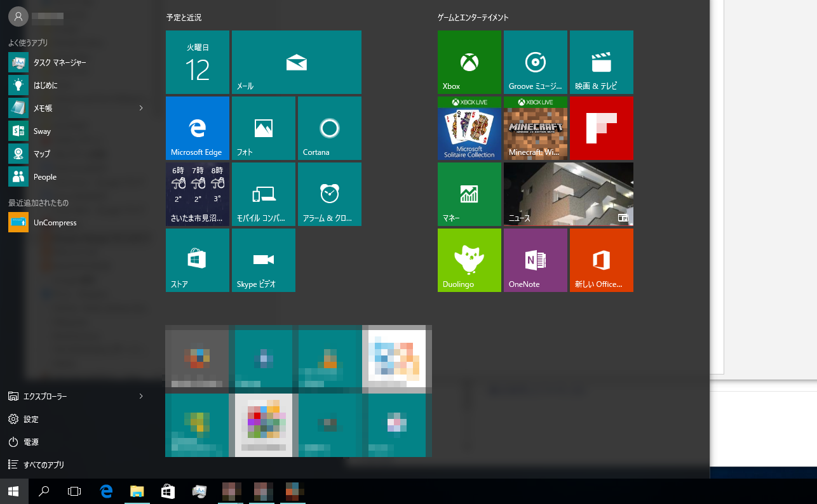Open the OneNote tile
817x504 pixels.
tap(536, 260)
